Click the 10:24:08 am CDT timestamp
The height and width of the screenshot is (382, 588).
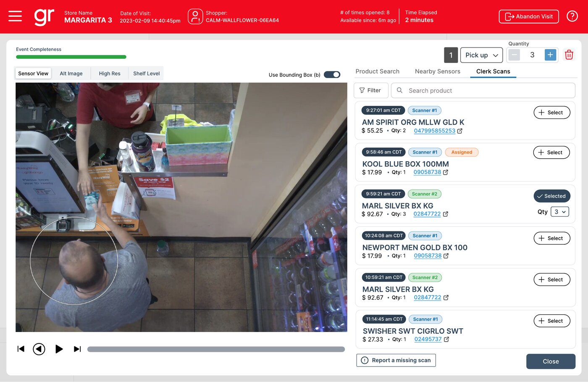coord(384,236)
